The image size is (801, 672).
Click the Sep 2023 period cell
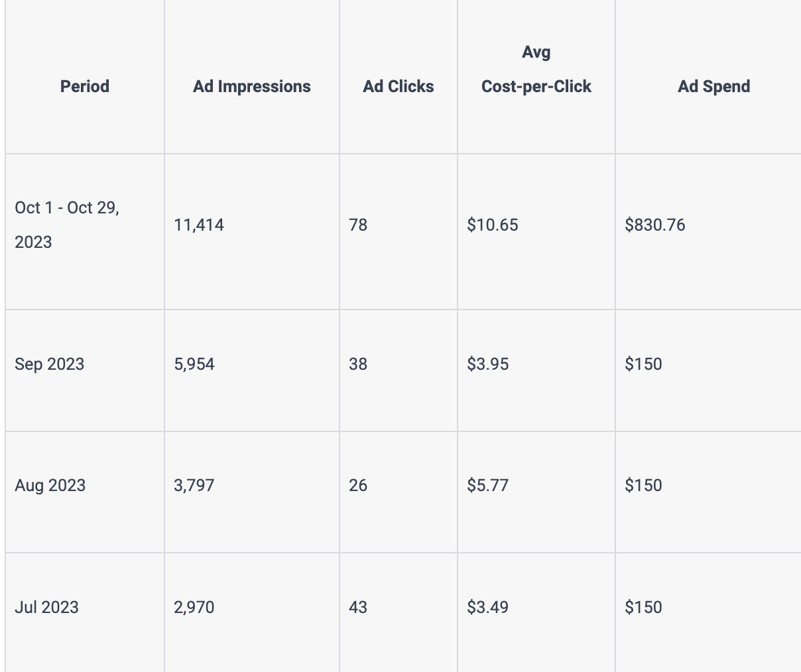50,364
